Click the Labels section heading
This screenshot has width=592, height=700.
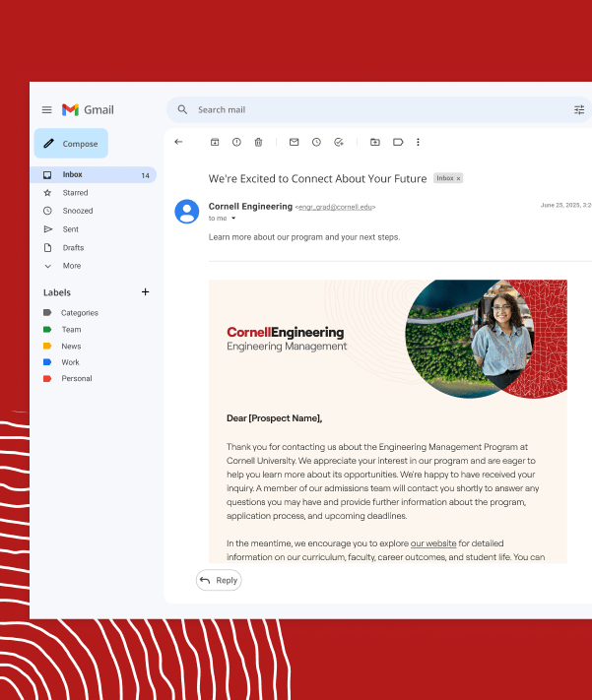[57, 292]
